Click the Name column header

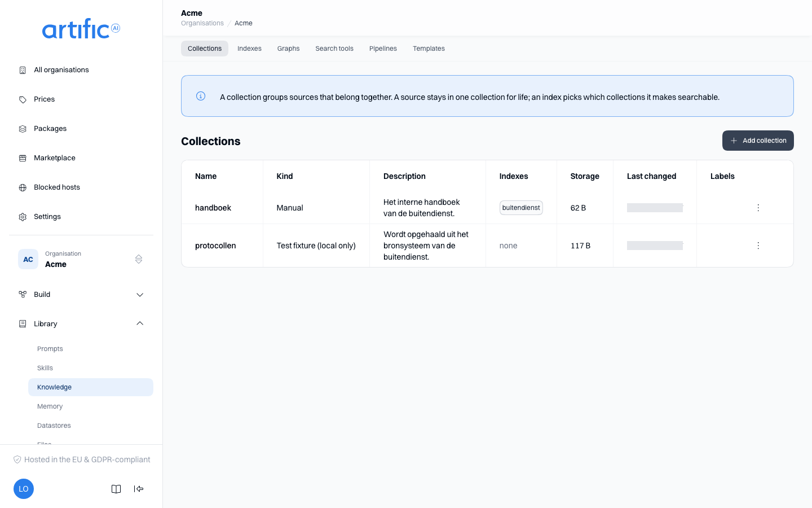[206, 176]
